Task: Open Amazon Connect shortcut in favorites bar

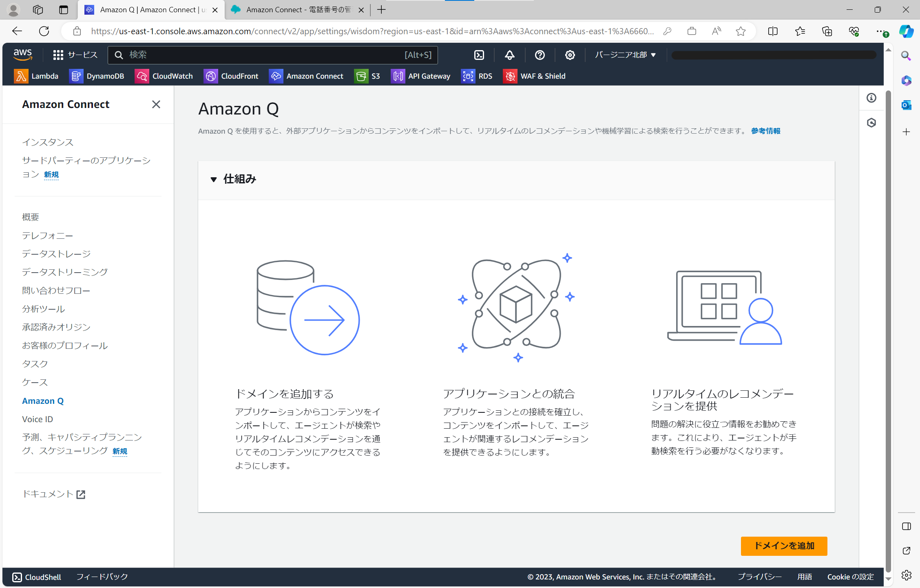Action: click(x=306, y=76)
